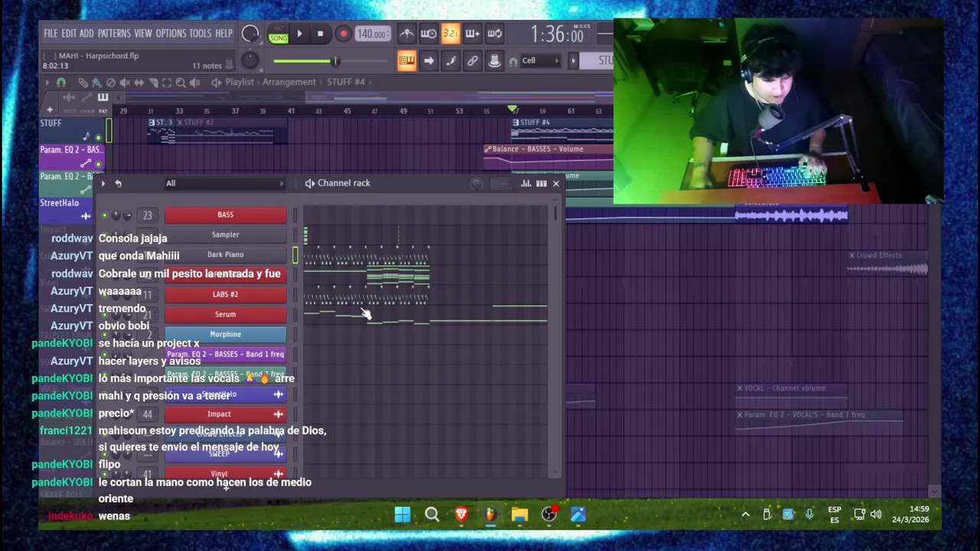Open the EDIT menu
Image resolution: width=980 pixels, height=551 pixels.
pyautogui.click(x=69, y=34)
